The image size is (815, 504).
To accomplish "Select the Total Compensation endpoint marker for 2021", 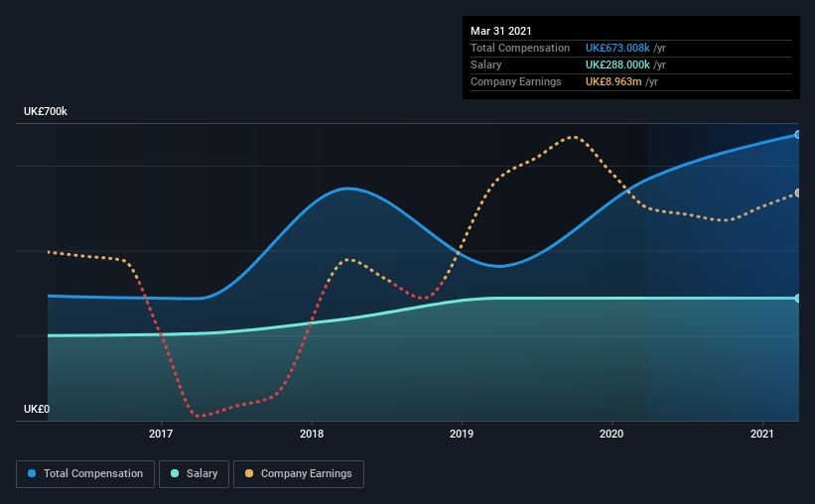I will [x=798, y=135].
